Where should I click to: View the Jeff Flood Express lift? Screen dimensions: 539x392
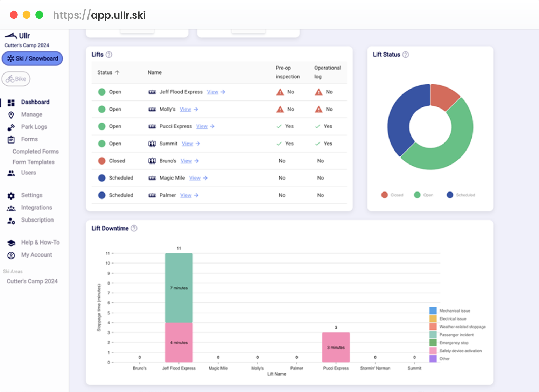tap(212, 92)
